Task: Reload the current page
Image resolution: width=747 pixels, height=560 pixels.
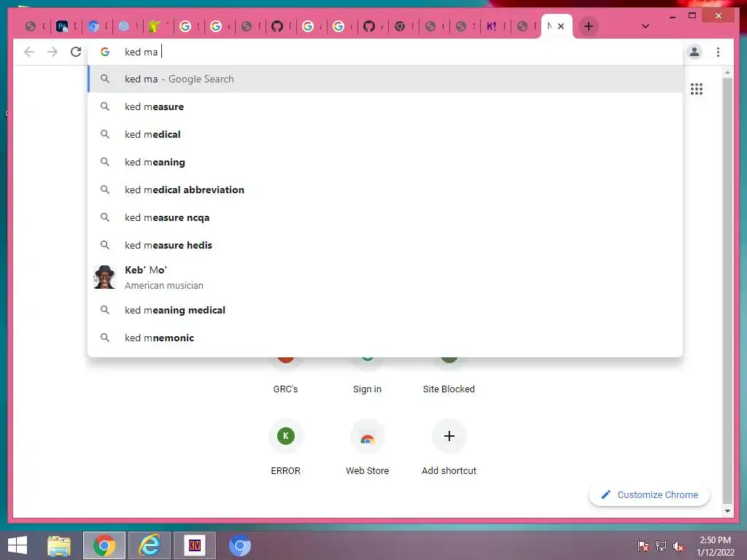Action: pos(76,52)
